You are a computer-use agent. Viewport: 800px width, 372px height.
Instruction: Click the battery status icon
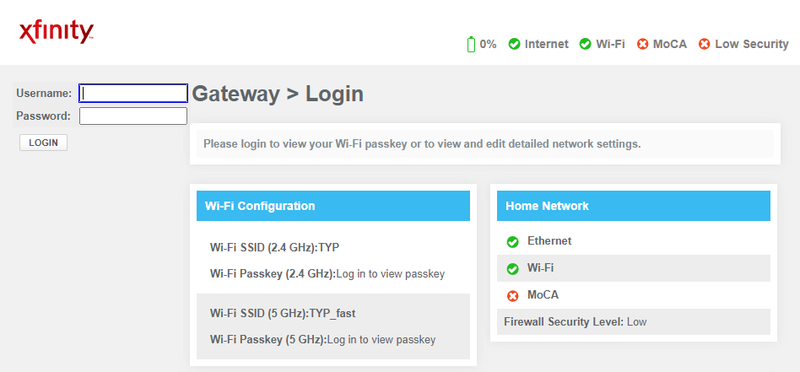tap(471, 44)
